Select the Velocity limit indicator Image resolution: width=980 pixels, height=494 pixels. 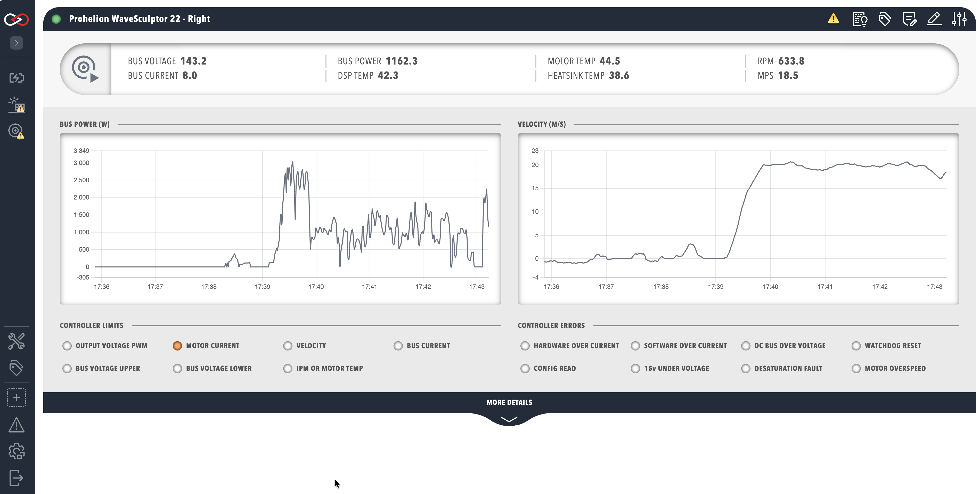(x=288, y=346)
